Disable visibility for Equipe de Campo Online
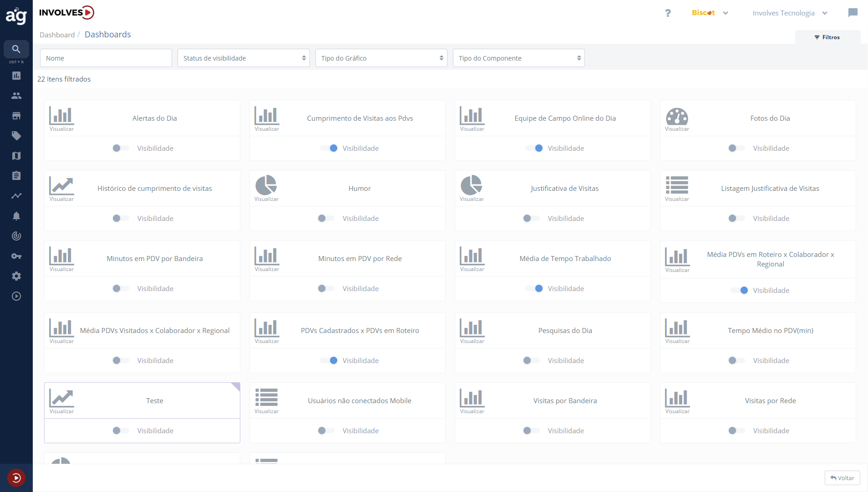Image resolution: width=868 pixels, height=492 pixels. [x=534, y=149]
